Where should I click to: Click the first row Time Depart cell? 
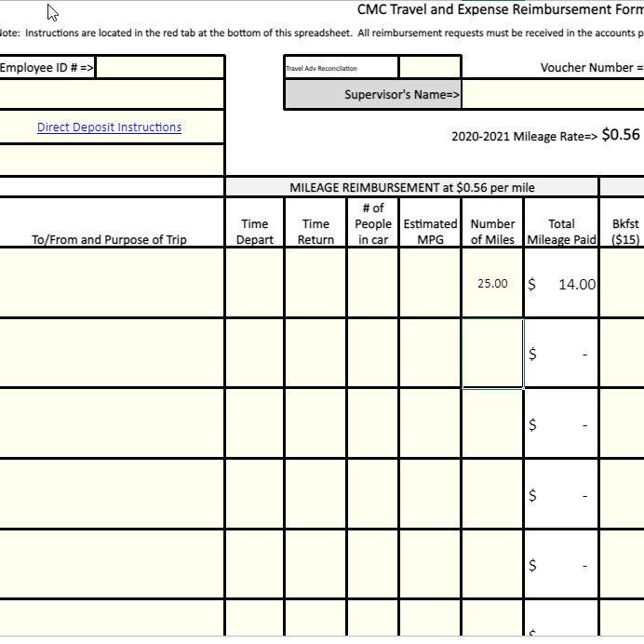click(255, 284)
